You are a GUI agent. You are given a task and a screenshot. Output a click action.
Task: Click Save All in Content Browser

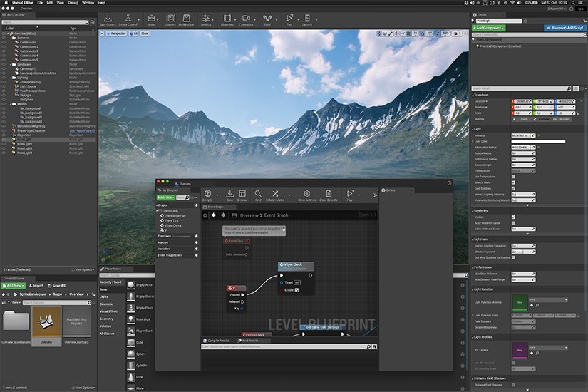(56, 286)
